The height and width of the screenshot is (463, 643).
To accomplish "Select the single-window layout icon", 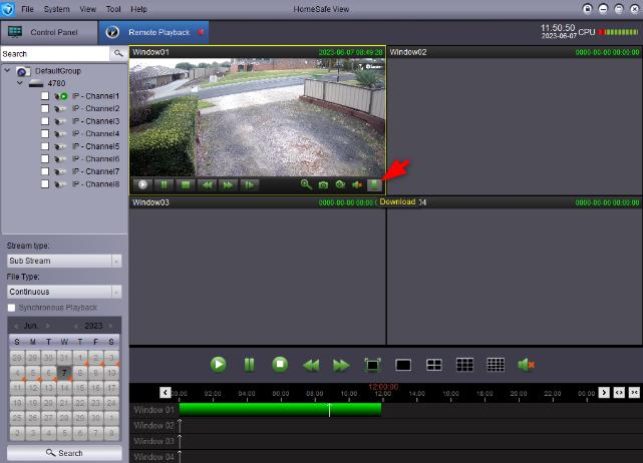I will point(404,365).
